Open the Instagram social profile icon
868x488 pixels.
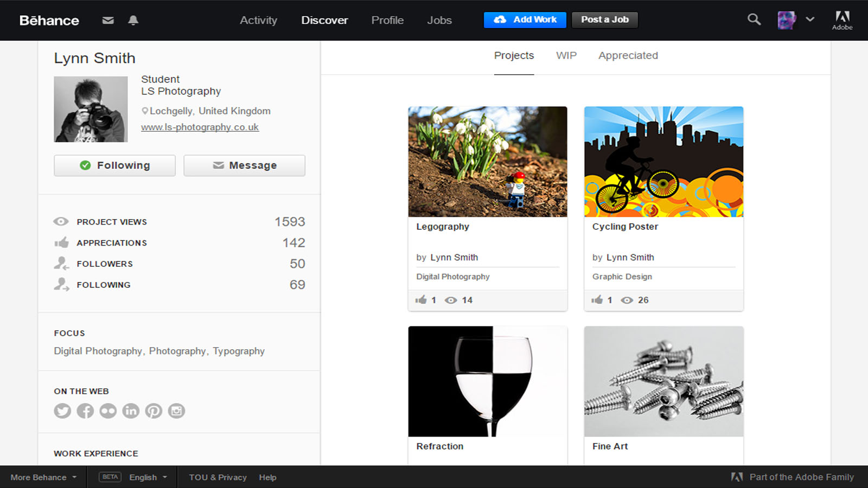click(x=176, y=411)
